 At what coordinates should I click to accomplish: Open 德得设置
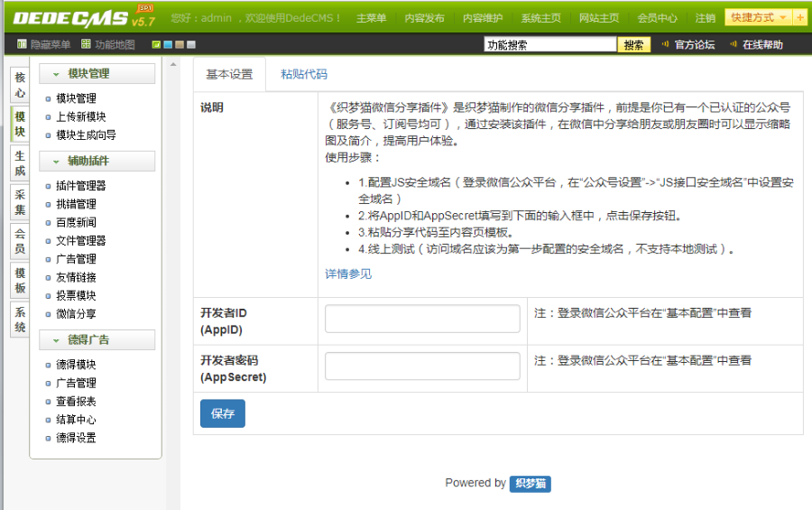76,438
